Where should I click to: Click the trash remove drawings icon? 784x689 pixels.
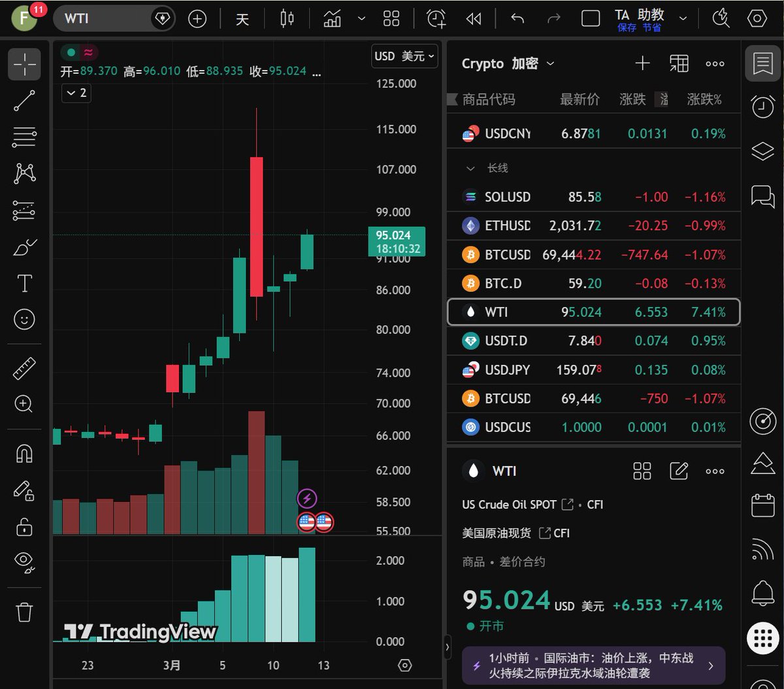click(24, 613)
